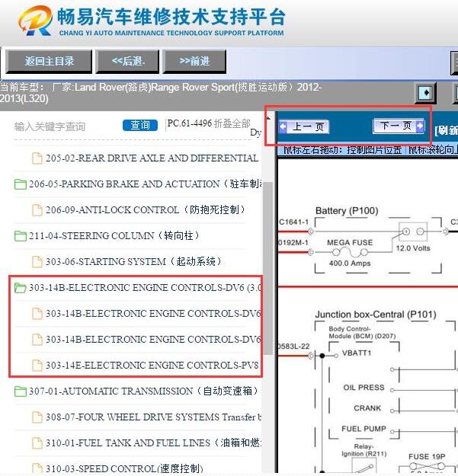Screen dimensions: 458x476
Task: Click page icon of 310-01-FUEL TANK
Action: pos(37,443)
